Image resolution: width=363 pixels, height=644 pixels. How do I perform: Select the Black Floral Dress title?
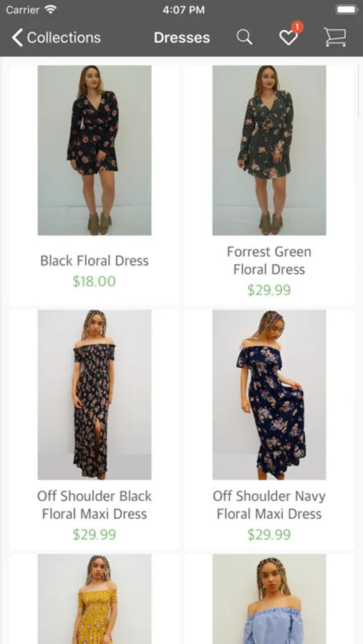95,260
